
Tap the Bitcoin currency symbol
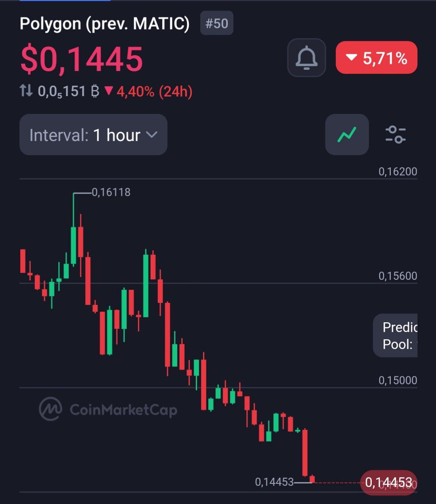(x=95, y=92)
